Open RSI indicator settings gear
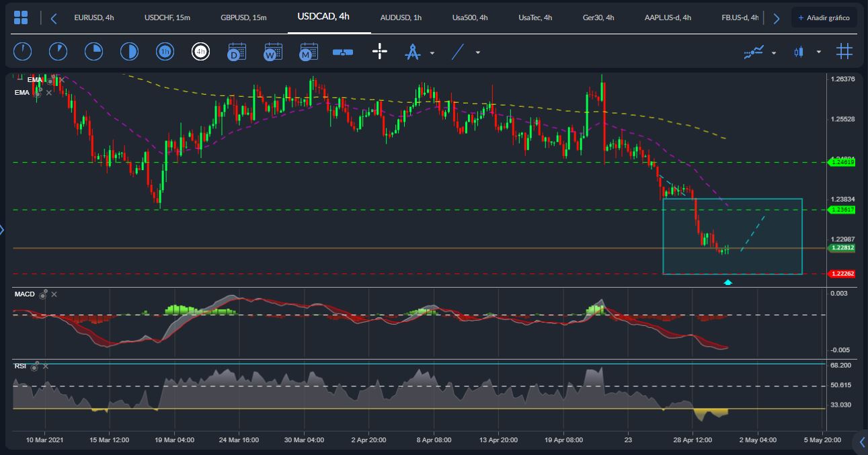Screen dimensions: 868x455 [35, 366]
